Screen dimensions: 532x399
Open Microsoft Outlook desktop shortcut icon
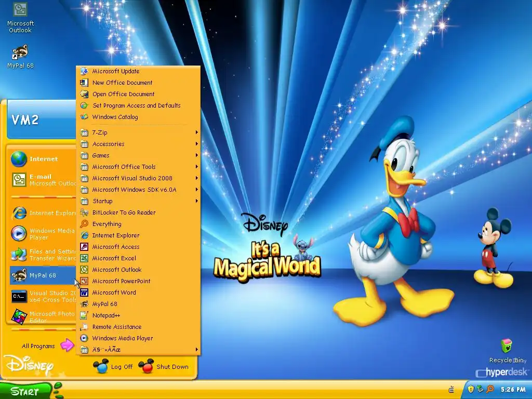20,10
